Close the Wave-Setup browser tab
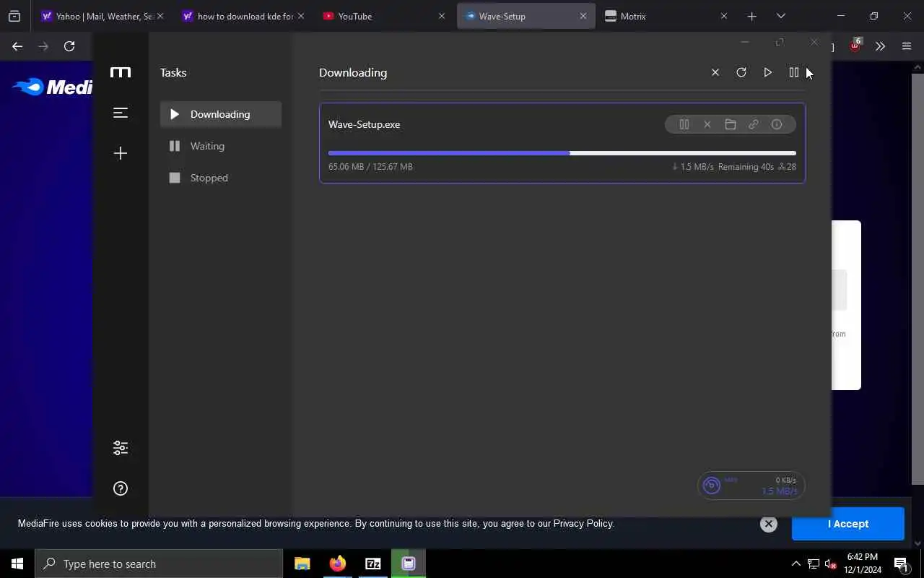 click(x=583, y=16)
